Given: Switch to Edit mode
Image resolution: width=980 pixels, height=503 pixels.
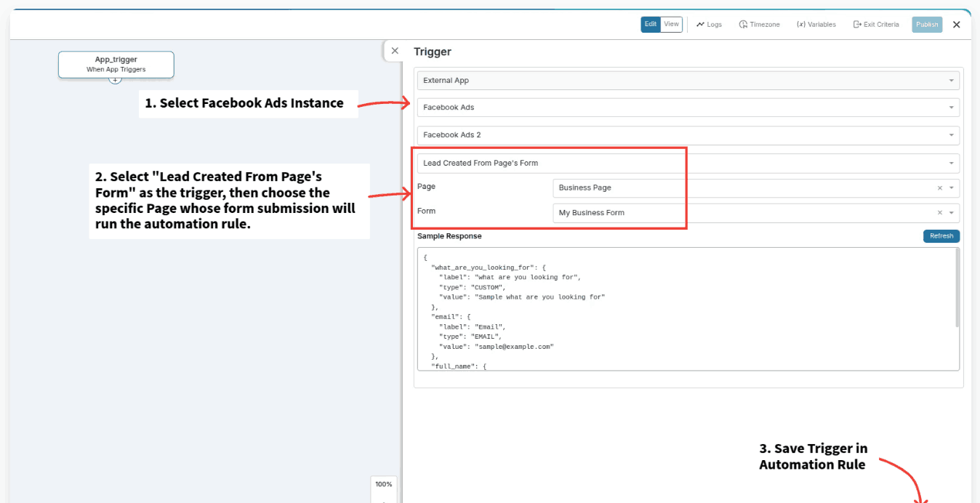Looking at the screenshot, I should tap(650, 25).
